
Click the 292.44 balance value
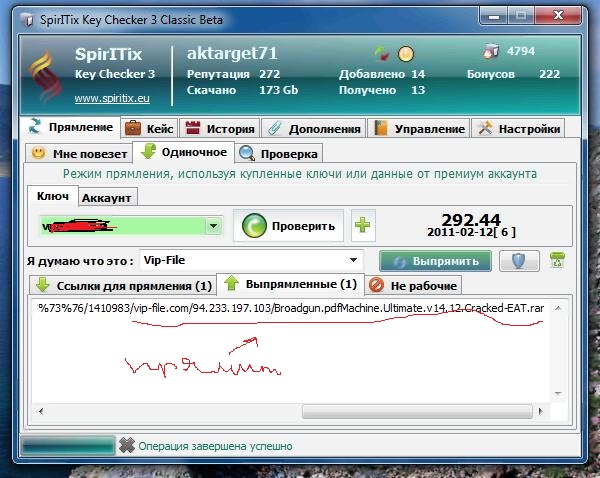click(471, 220)
